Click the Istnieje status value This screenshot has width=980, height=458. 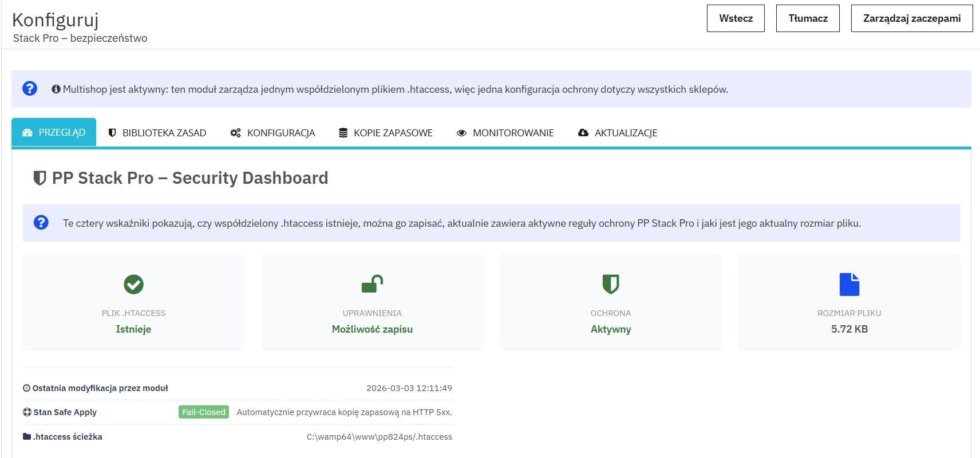133,329
